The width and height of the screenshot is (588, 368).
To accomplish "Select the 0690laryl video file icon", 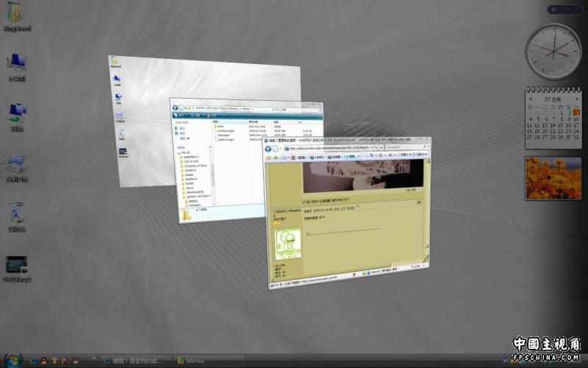I will pyautogui.click(x=16, y=268).
